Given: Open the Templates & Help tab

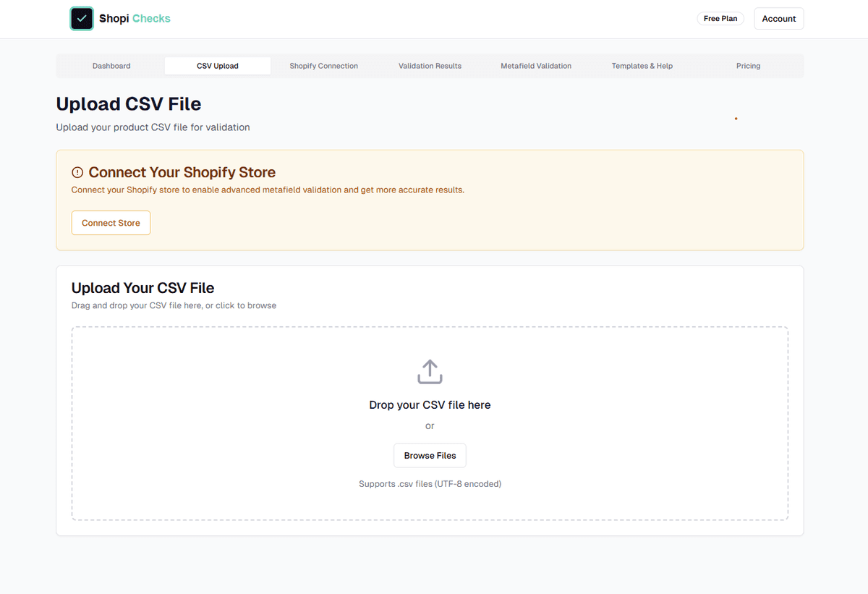Looking at the screenshot, I should pyautogui.click(x=642, y=66).
